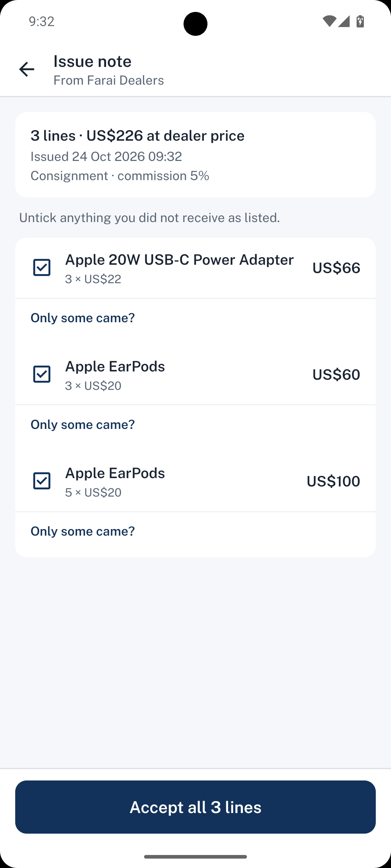Tap the Issue note title
391x868 pixels.
pyautogui.click(x=92, y=61)
